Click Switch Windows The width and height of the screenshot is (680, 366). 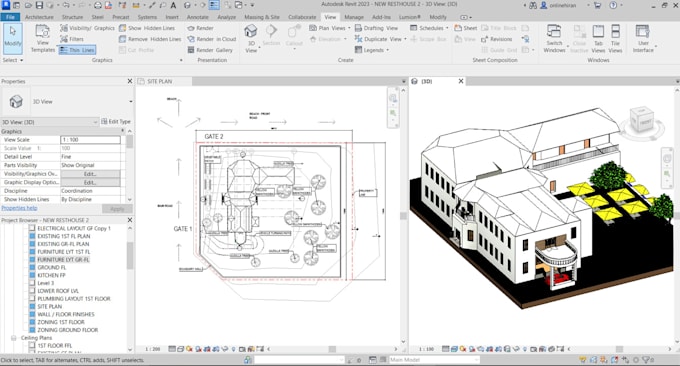(x=554, y=39)
